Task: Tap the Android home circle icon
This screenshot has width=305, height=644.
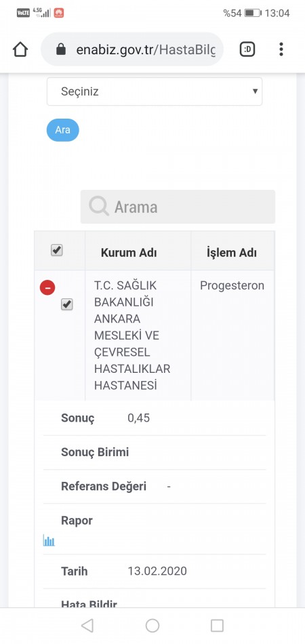Action: (152, 626)
